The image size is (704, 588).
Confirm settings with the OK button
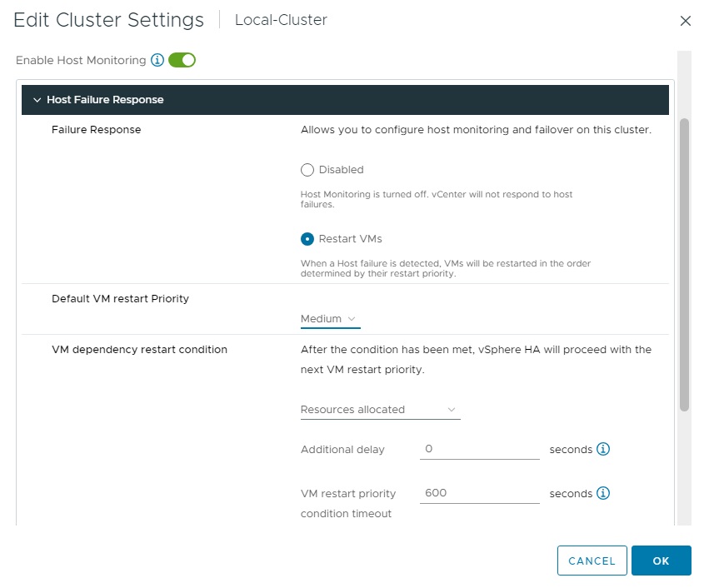tap(661, 561)
